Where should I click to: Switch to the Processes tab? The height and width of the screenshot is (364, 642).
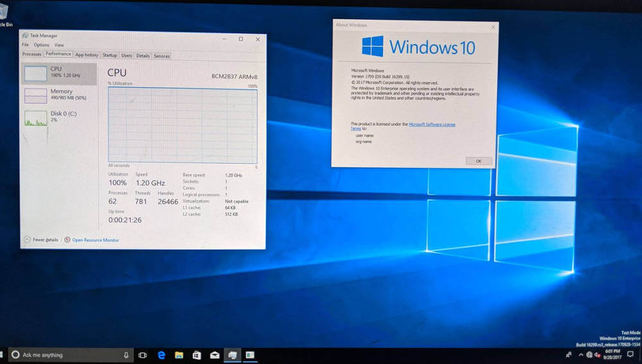pos(31,55)
